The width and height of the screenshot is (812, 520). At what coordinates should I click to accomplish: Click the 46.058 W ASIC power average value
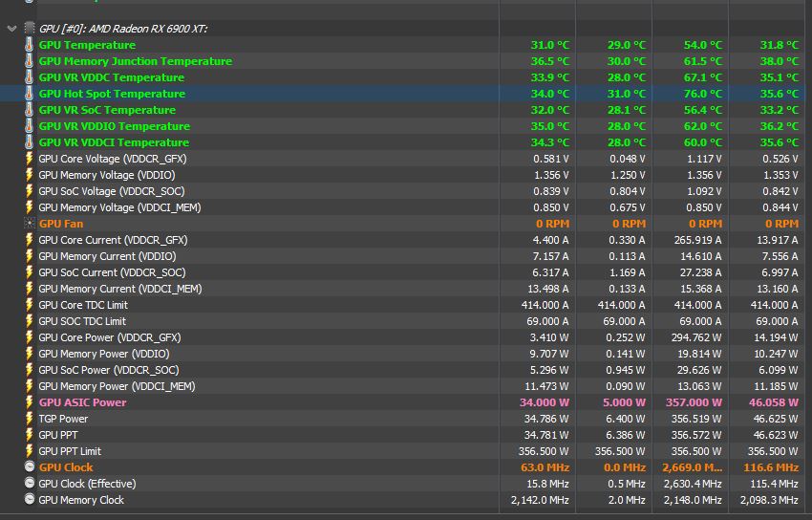click(x=774, y=402)
